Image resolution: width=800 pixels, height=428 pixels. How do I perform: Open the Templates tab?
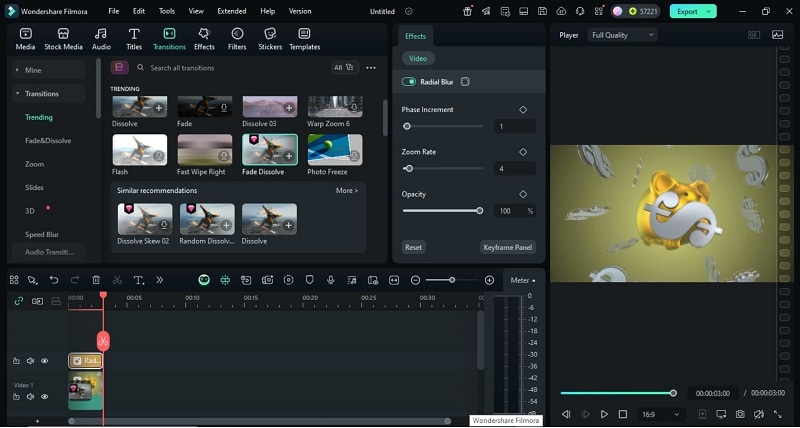(305, 39)
